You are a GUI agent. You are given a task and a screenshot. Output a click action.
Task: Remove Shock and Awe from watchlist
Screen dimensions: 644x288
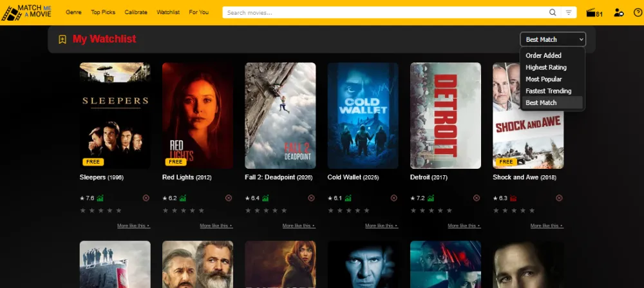[x=559, y=198]
